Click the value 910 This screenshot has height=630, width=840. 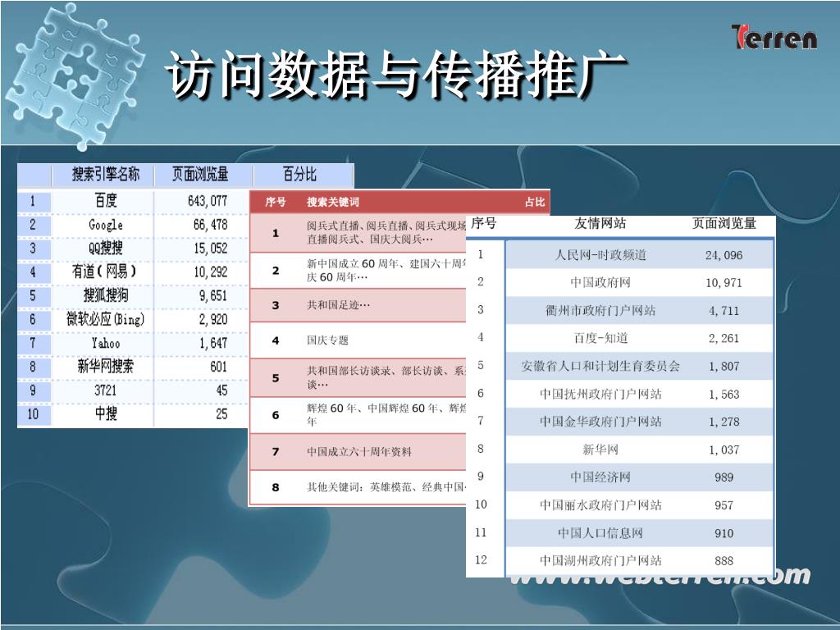click(x=724, y=533)
